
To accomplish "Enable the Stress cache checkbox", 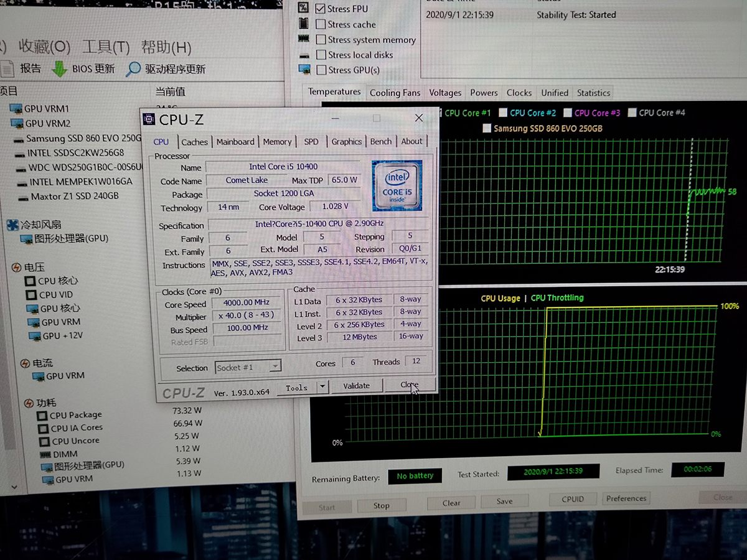I will 320,24.
